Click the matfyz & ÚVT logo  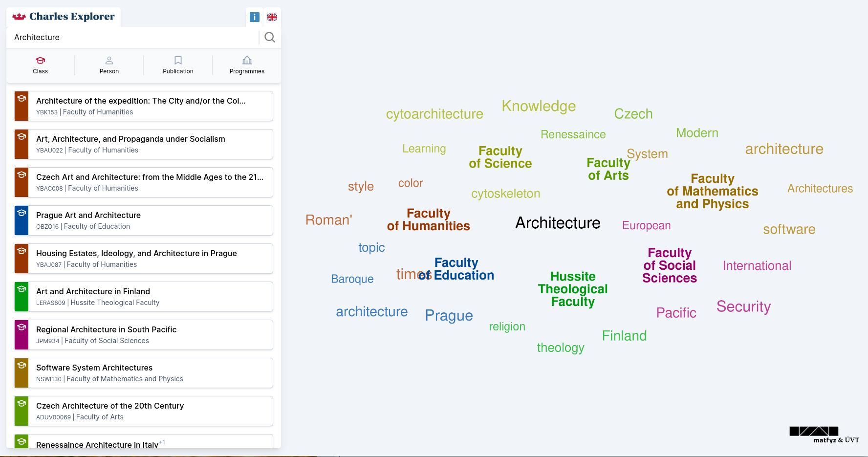coord(824,435)
